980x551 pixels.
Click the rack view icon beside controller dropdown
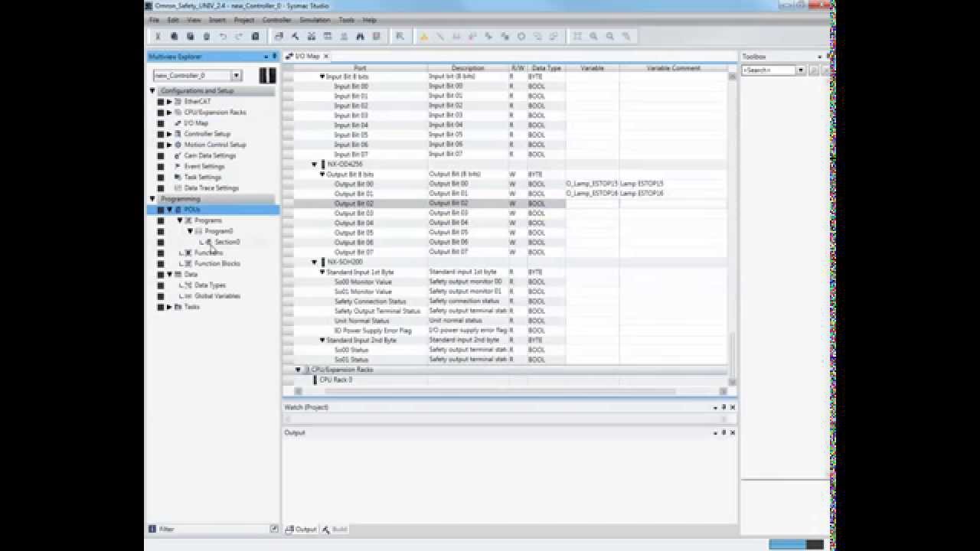click(267, 75)
